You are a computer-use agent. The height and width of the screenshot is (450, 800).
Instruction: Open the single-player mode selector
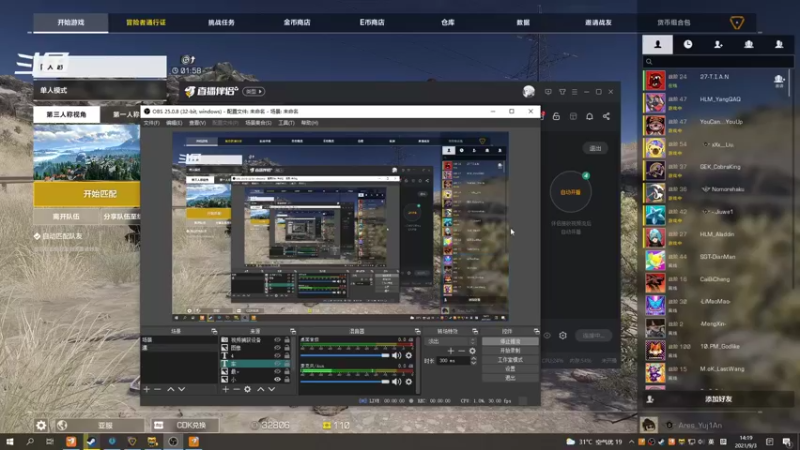pos(100,90)
